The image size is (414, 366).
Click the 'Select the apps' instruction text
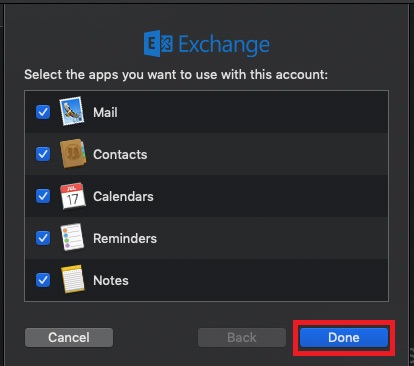click(176, 75)
